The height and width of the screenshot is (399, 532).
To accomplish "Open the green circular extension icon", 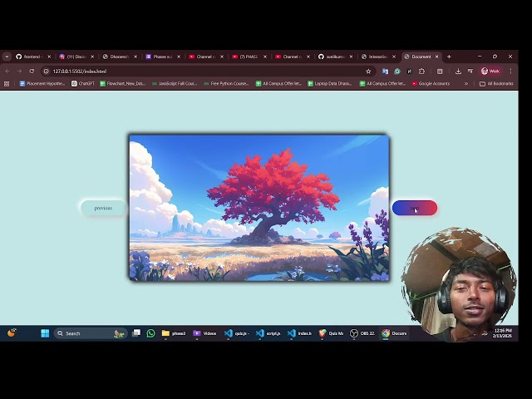I will (x=397, y=71).
